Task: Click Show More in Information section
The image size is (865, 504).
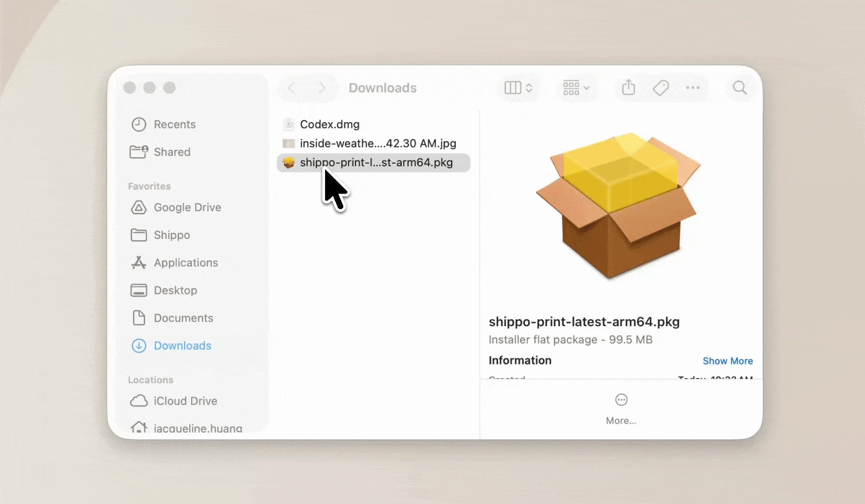Action: pyautogui.click(x=728, y=361)
